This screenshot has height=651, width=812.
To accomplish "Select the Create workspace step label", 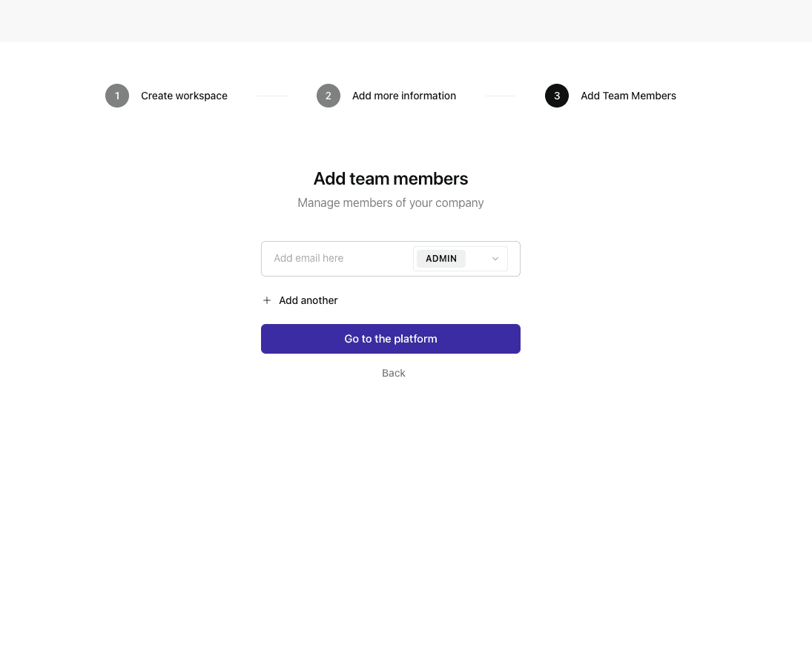I will [x=184, y=96].
